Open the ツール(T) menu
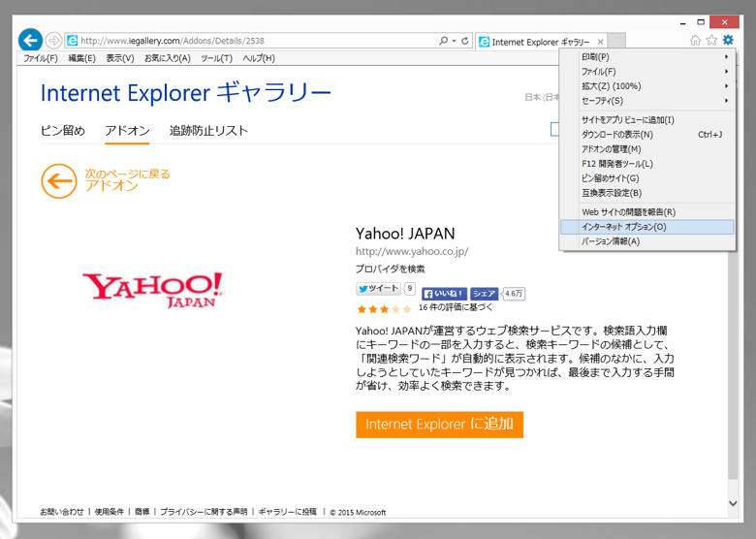The image size is (756, 539). click(x=216, y=58)
